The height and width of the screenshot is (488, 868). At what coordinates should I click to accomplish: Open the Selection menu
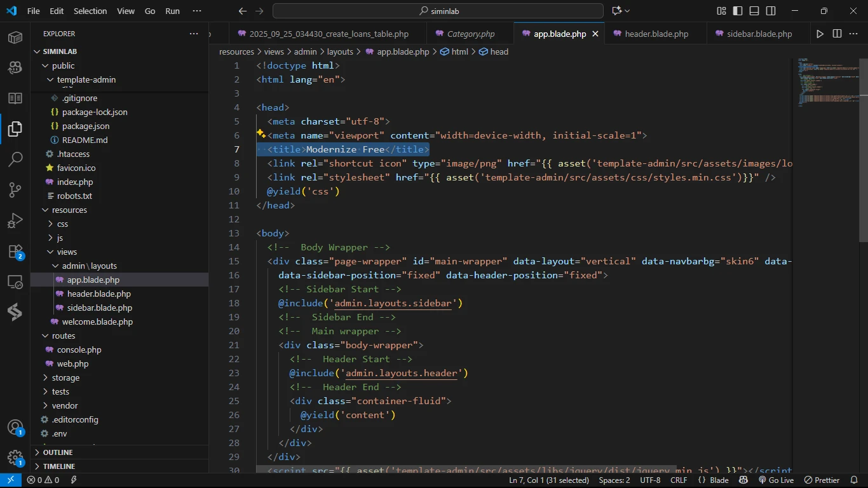(90, 11)
